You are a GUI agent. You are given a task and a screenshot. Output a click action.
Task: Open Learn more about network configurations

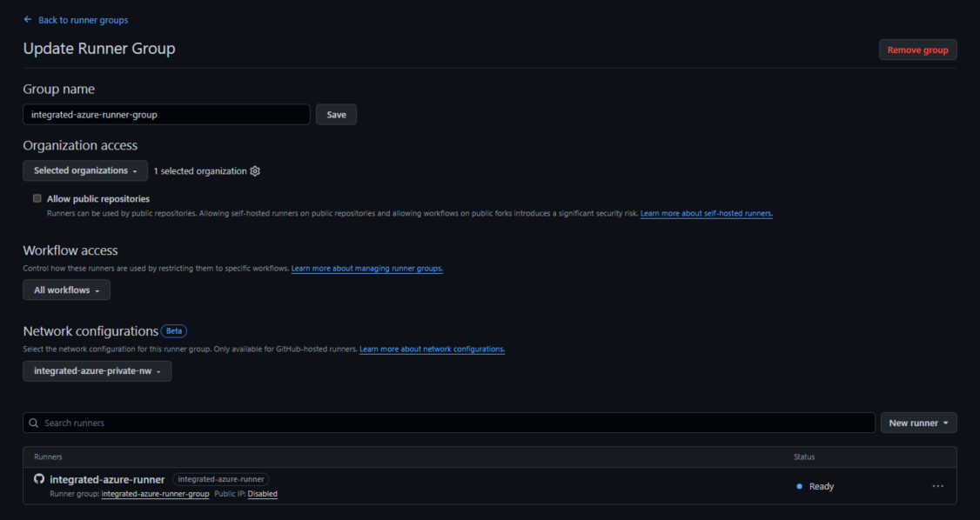(x=432, y=349)
